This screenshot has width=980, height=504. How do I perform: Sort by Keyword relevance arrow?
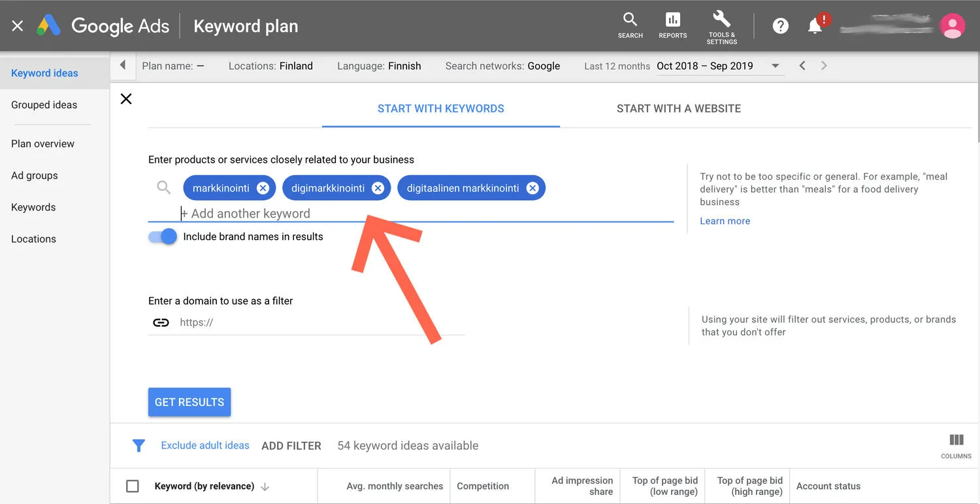click(x=265, y=486)
